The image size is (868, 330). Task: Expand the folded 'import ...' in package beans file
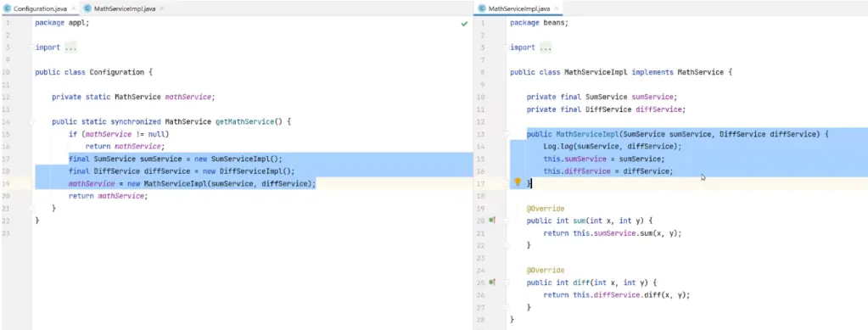point(507,48)
